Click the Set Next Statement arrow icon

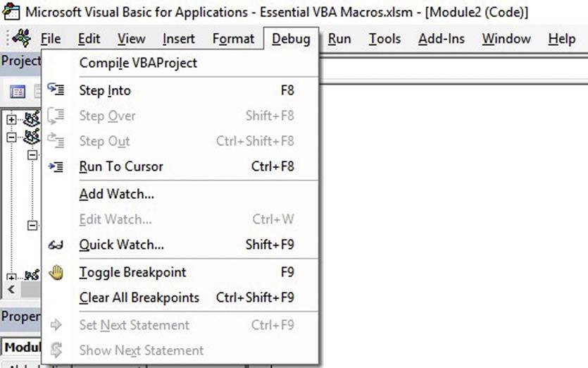click(56, 325)
